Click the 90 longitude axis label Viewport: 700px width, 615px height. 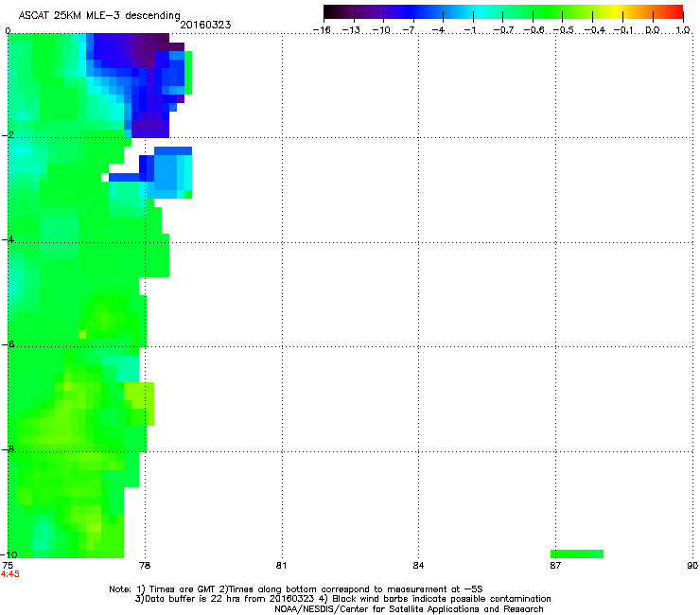coord(692,566)
